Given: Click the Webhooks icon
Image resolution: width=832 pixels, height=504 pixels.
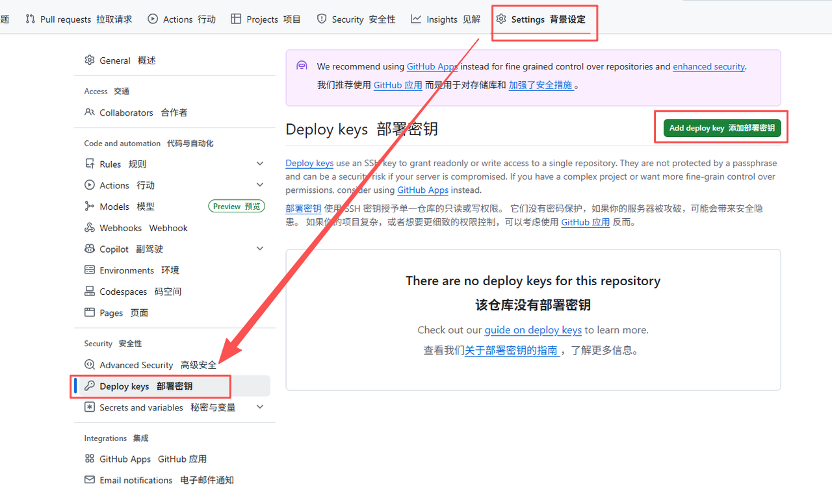Looking at the screenshot, I should coord(90,227).
